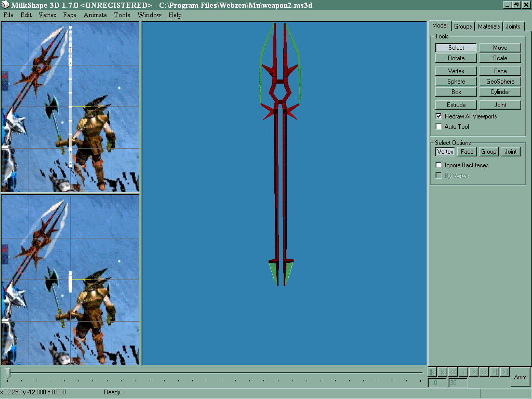This screenshot has width=532, height=399.
Task: Switch to the Materials tab
Action: (489, 26)
